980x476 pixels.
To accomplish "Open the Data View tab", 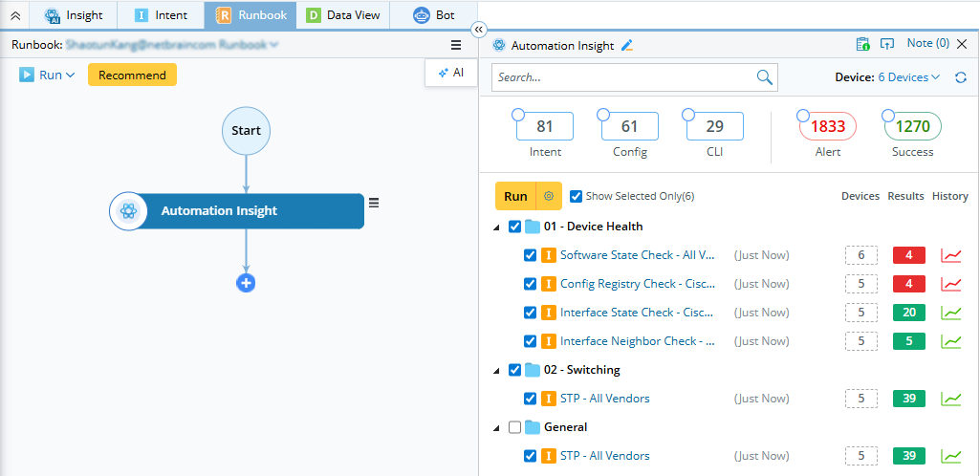I will [x=342, y=15].
